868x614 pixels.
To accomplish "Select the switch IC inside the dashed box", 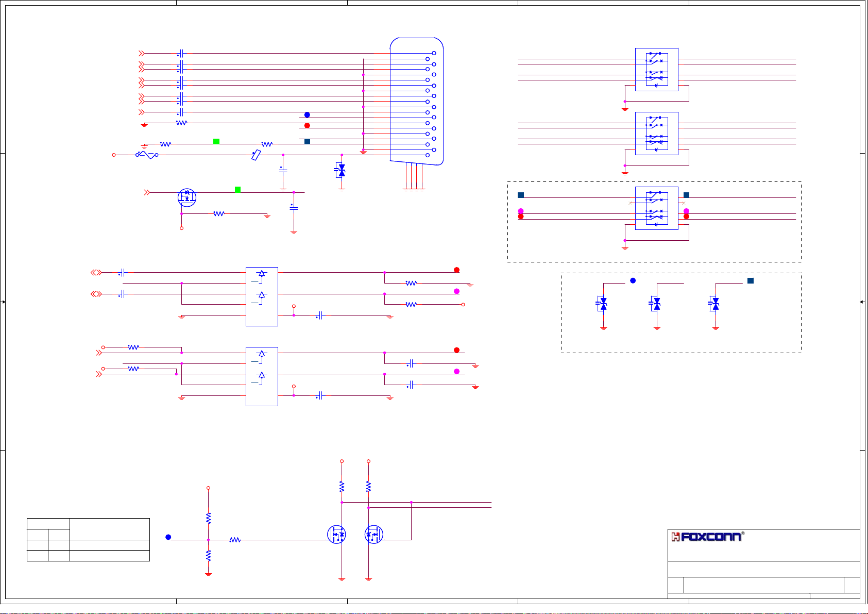I will pos(656,208).
